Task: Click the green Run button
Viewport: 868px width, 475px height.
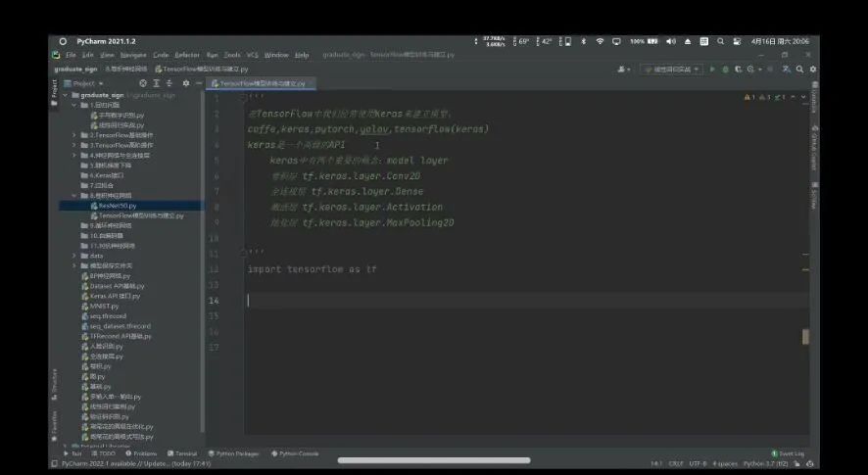Action: click(x=712, y=70)
